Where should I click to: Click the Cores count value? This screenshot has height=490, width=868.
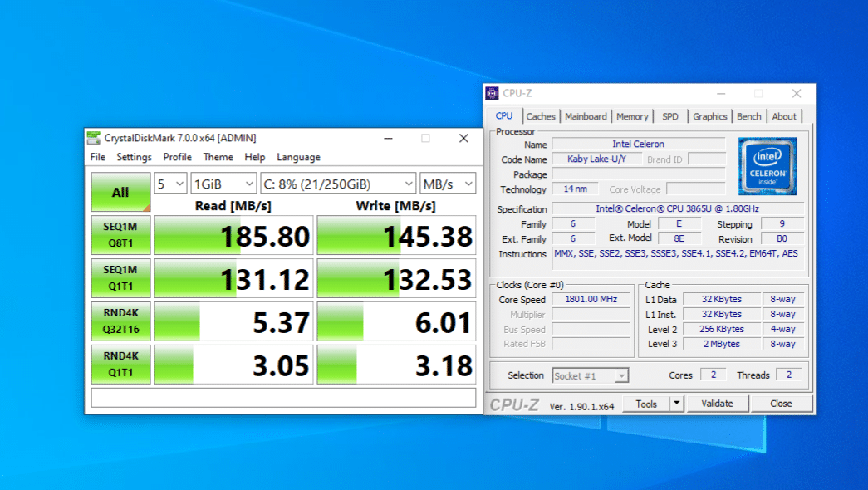pyautogui.click(x=713, y=375)
